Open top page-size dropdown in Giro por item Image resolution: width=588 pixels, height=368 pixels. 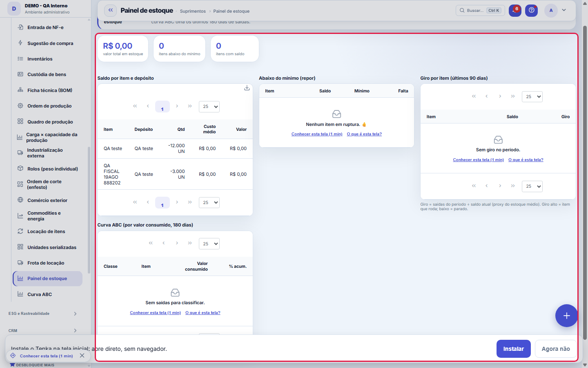(x=532, y=96)
